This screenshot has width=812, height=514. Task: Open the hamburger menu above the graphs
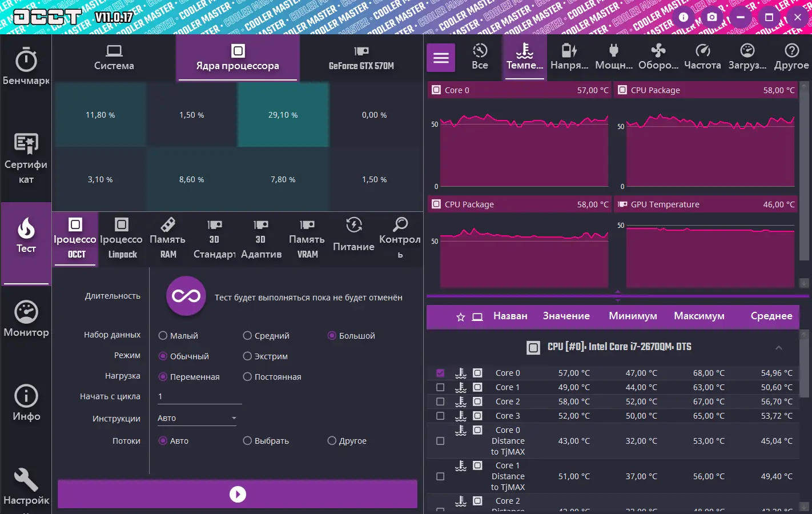tap(441, 58)
